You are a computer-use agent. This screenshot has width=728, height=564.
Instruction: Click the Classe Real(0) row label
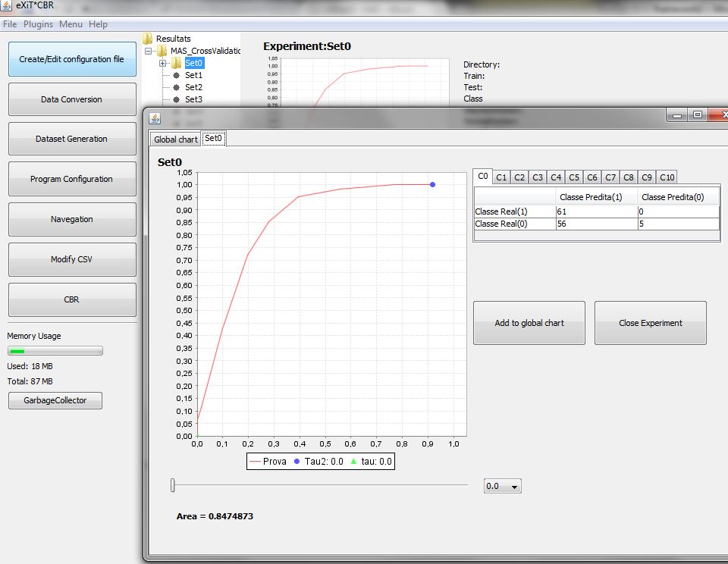tap(515, 224)
